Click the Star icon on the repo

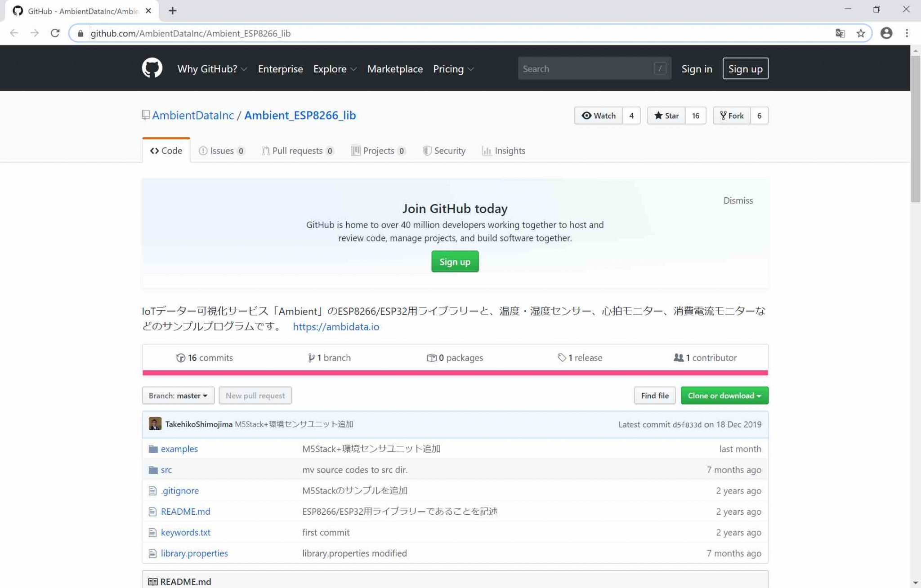pos(658,116)
